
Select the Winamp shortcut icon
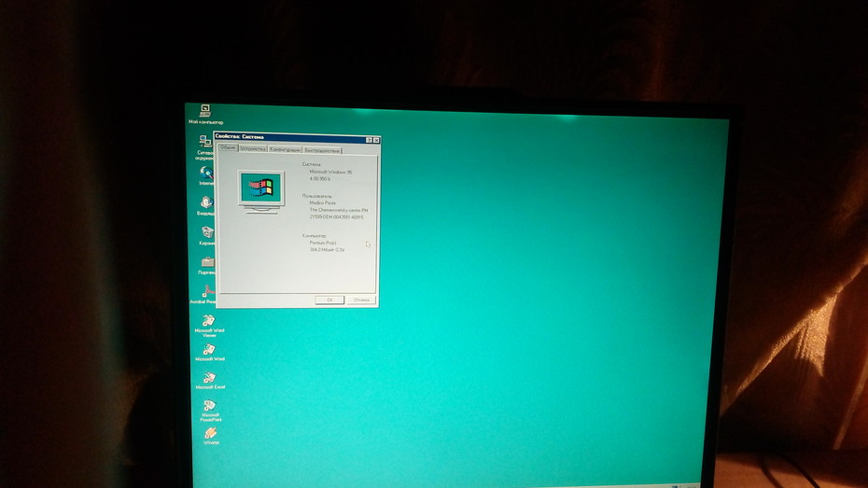(211, 436)
